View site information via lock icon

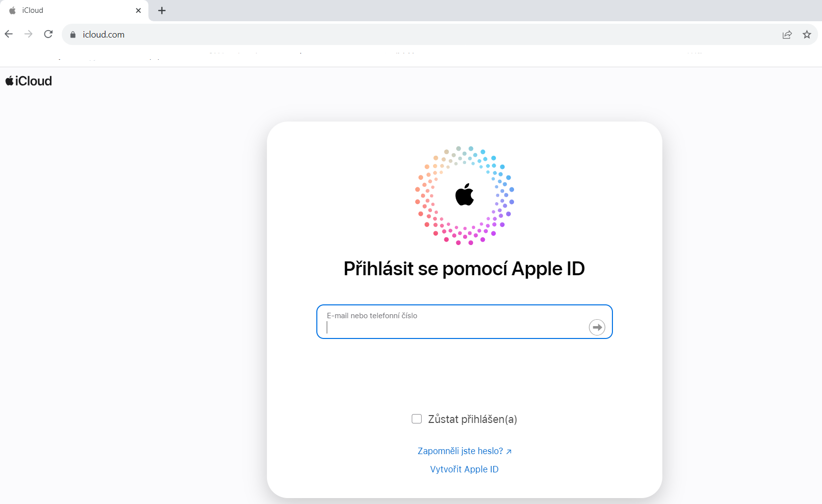tap(73, 35)
